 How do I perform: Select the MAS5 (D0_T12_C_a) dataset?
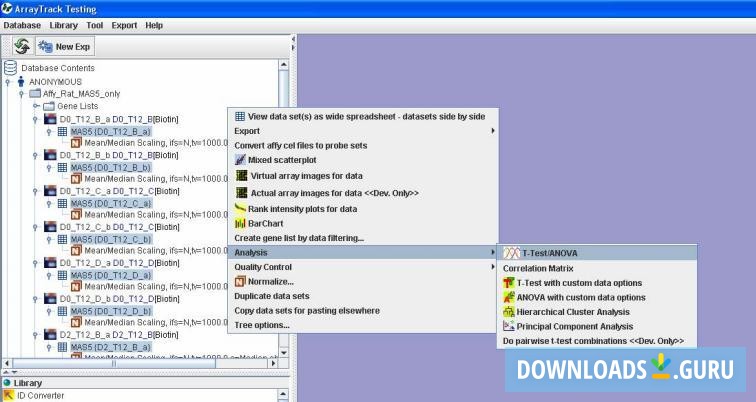[111, 203]
